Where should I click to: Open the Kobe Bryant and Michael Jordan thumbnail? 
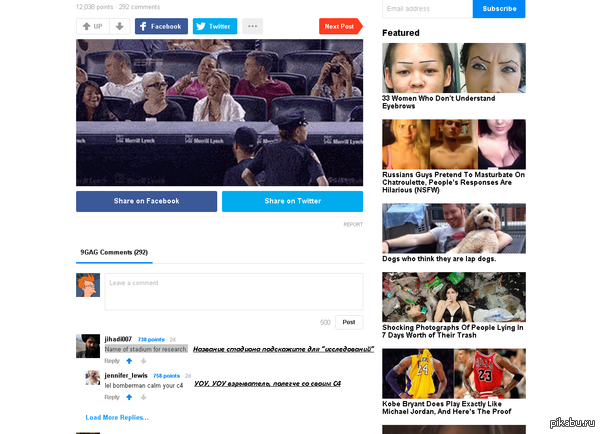(x=454, y=374)
